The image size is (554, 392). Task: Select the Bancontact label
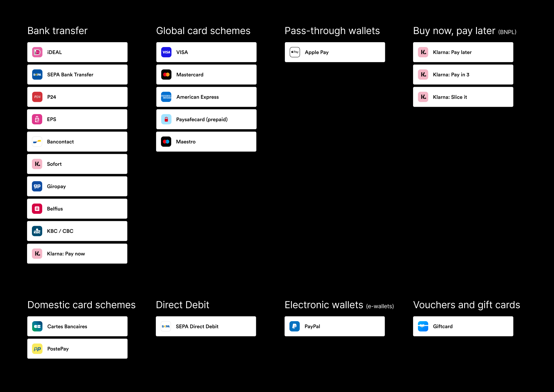coord(60,142)
